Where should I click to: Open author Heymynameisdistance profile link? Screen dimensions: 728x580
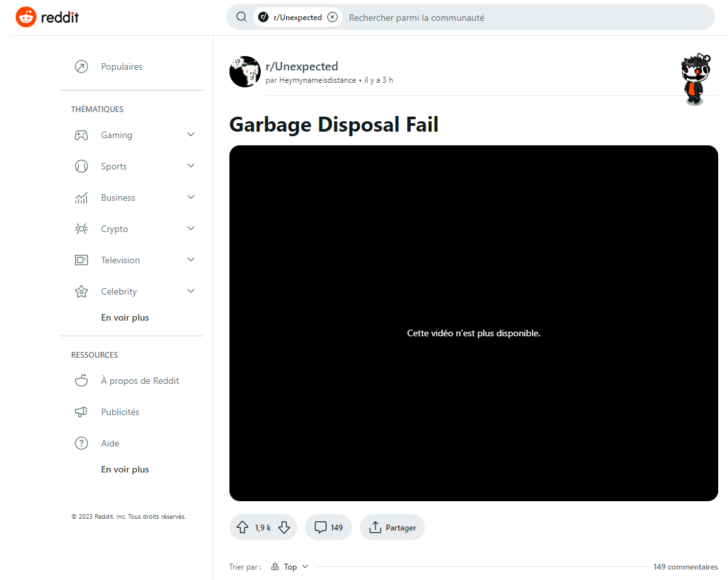point(317,80)
